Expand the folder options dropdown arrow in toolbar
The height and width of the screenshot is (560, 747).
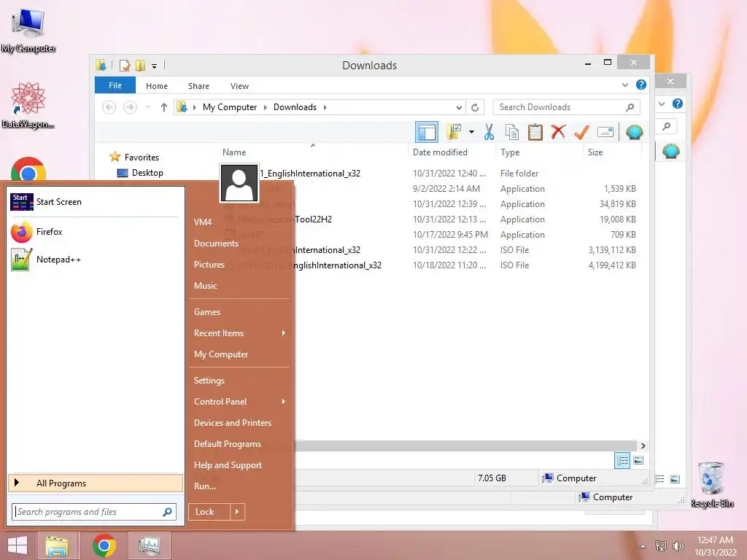click(x=471, y=132)
